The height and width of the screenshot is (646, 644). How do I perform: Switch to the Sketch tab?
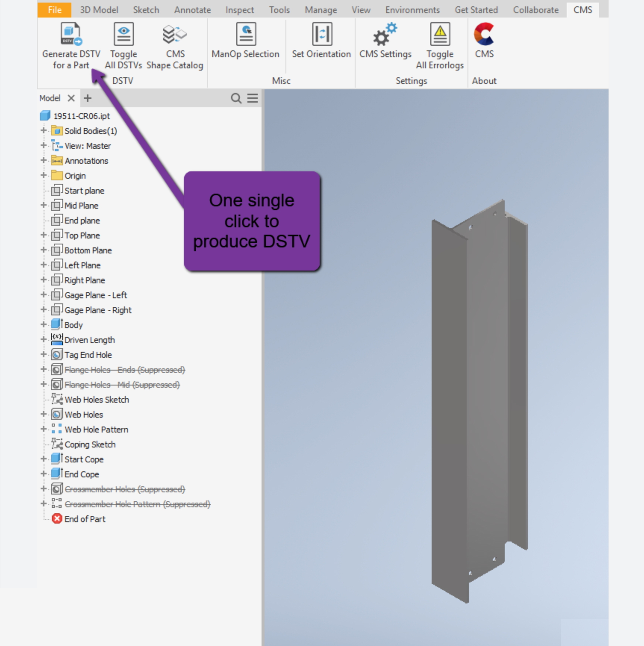coord(146,10)
